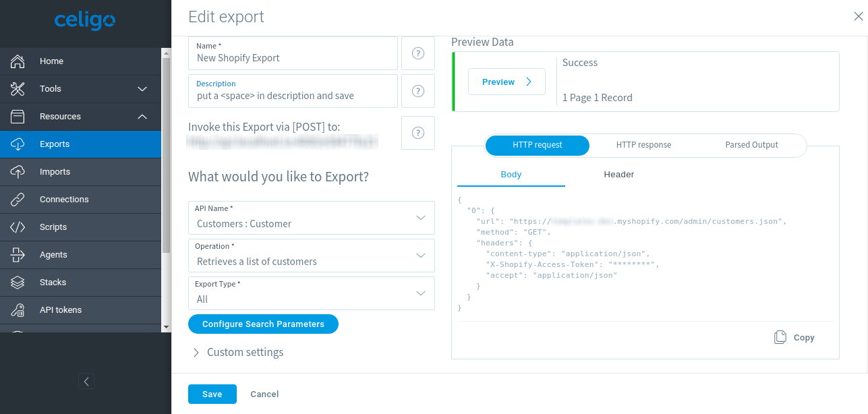Close the Edit export panel
Viewport: 868px width, 414px height.
pyautogui.click(x=858, y=17)
